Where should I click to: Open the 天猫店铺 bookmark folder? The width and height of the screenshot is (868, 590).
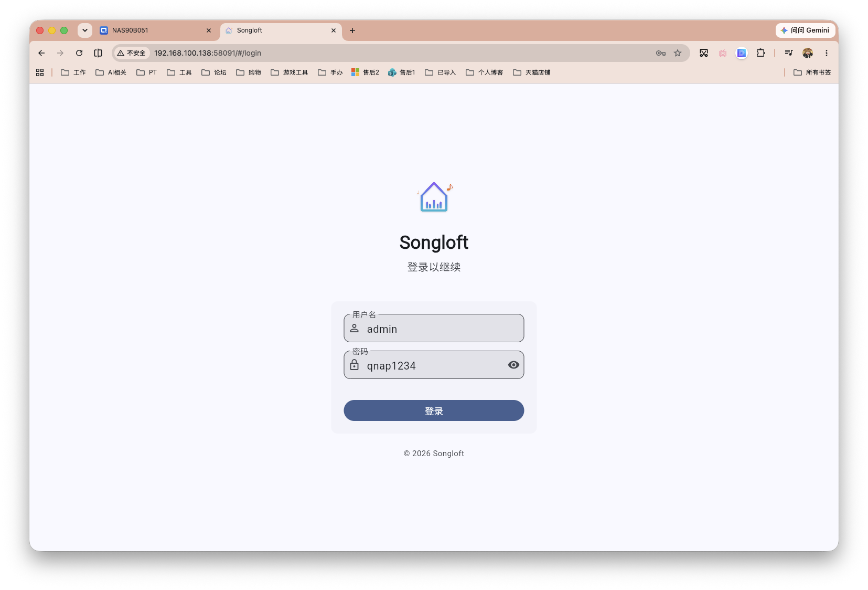(x=532, y=72)
